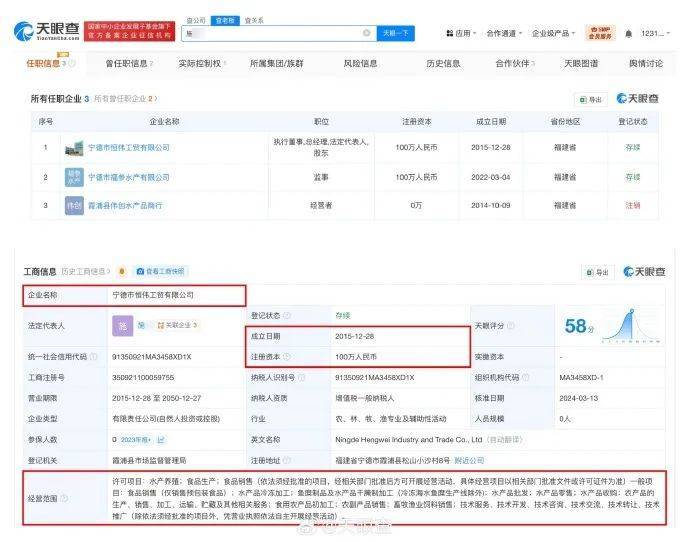
Task: Click date cell 2022-03-04
Action: pos(491,177)
